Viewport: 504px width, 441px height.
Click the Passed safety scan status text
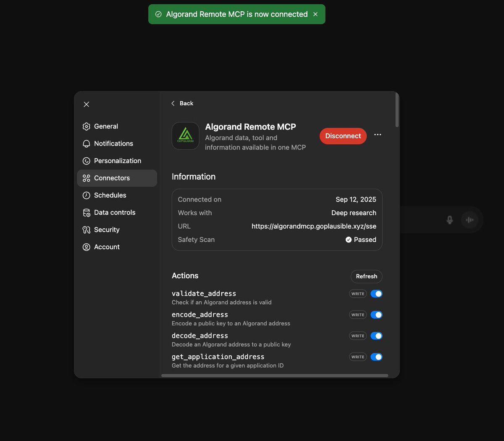coord(365,240)
